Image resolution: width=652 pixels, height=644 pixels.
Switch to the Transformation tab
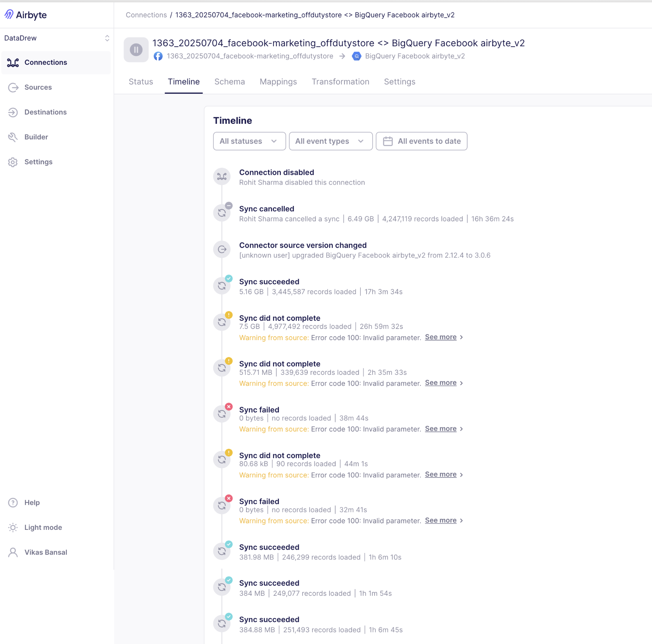(x=340, y=82)
